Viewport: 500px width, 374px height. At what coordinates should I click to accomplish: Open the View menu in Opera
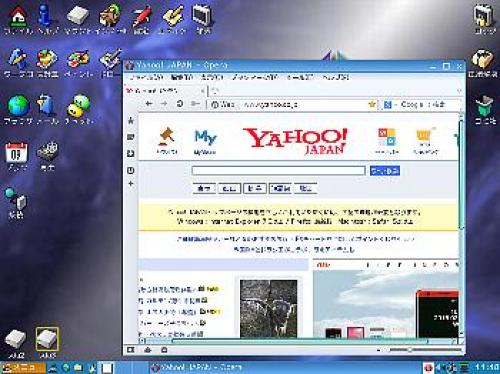click(x=212, y=77)
